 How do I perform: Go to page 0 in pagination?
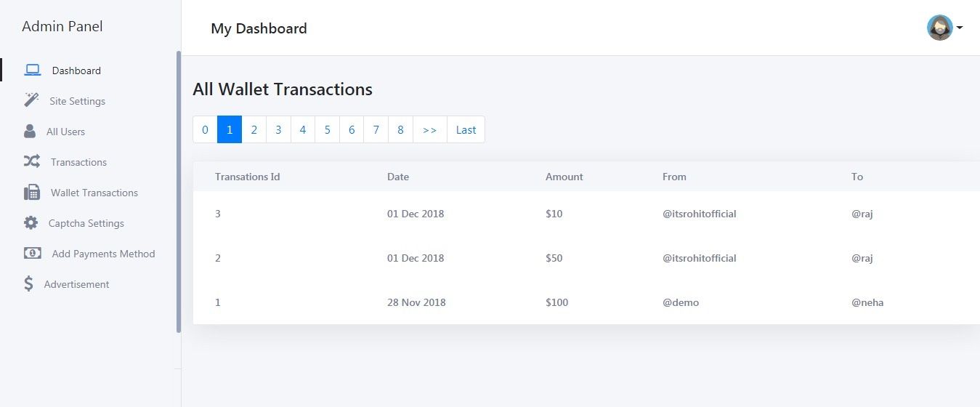[x=205, y=130]
